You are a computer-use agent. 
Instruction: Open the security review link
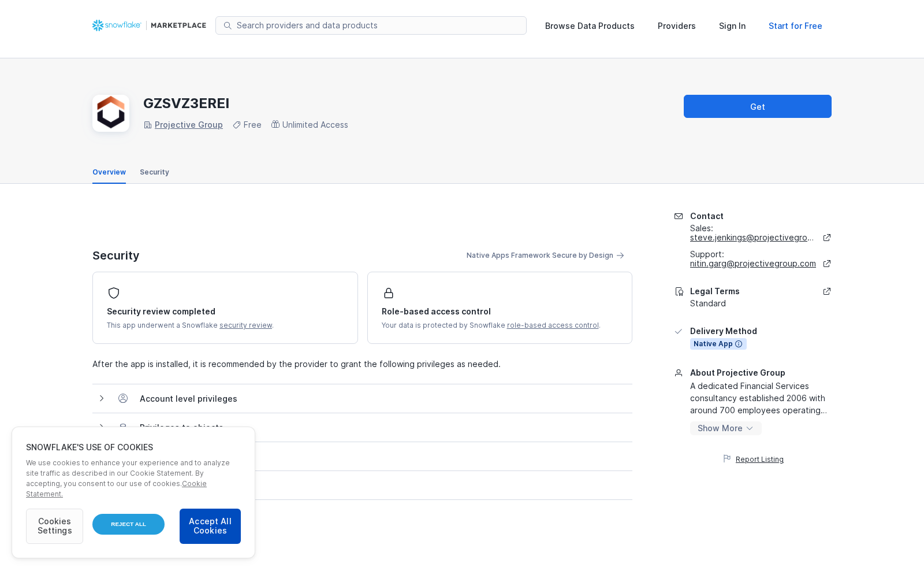click(245, 325)
